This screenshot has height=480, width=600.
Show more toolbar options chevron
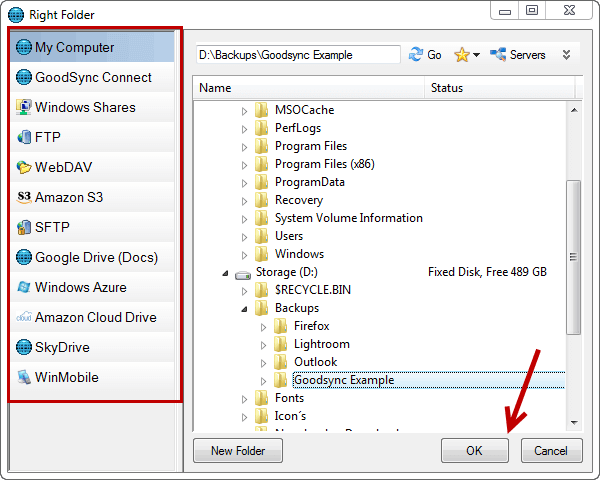coord(567,55)
